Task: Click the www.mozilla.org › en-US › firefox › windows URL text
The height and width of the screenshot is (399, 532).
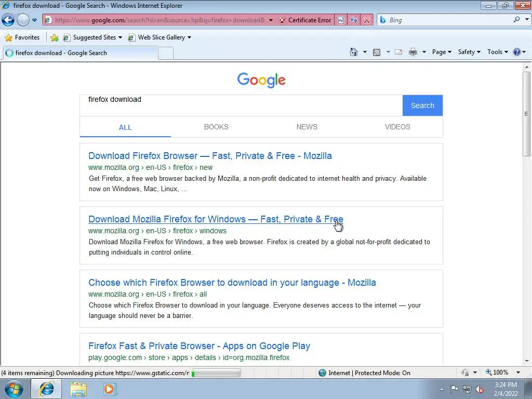Action: click(157, 231)
